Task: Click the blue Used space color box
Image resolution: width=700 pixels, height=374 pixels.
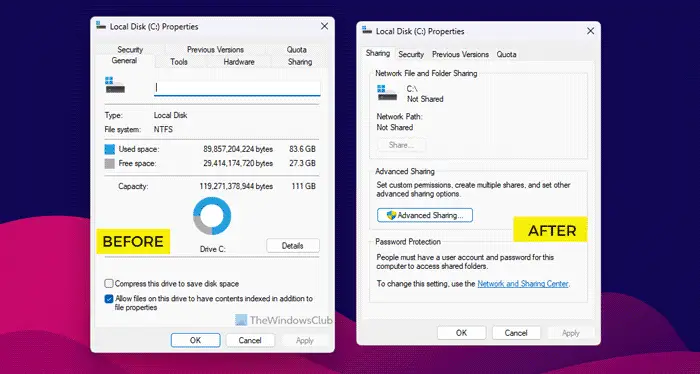Action: click(109, 149)
